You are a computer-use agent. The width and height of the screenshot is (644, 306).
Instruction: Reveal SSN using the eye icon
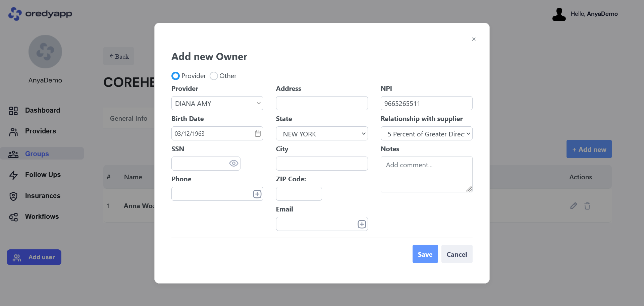(234, 163)
